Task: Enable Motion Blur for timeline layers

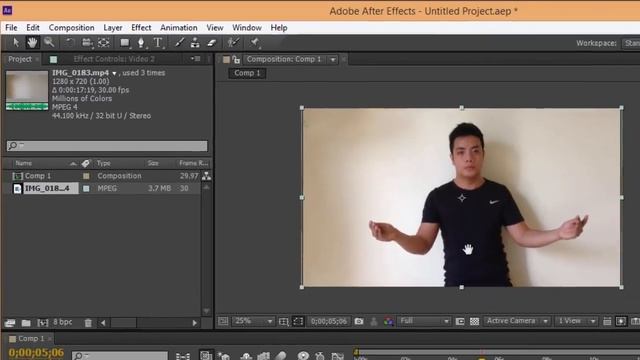Action: tap(281, 356)
